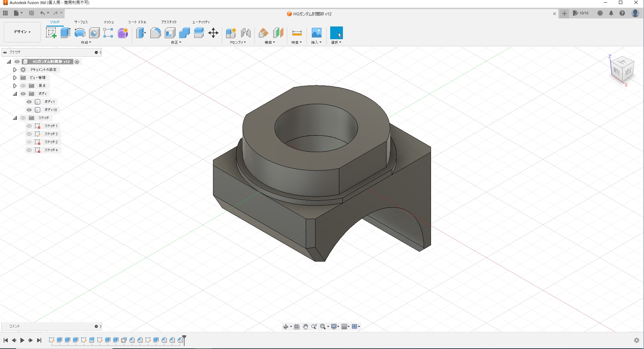Click the Shell tool icon
Viewport: 644px width, 349px height.
pyautogui.click(x=170, y=33)
